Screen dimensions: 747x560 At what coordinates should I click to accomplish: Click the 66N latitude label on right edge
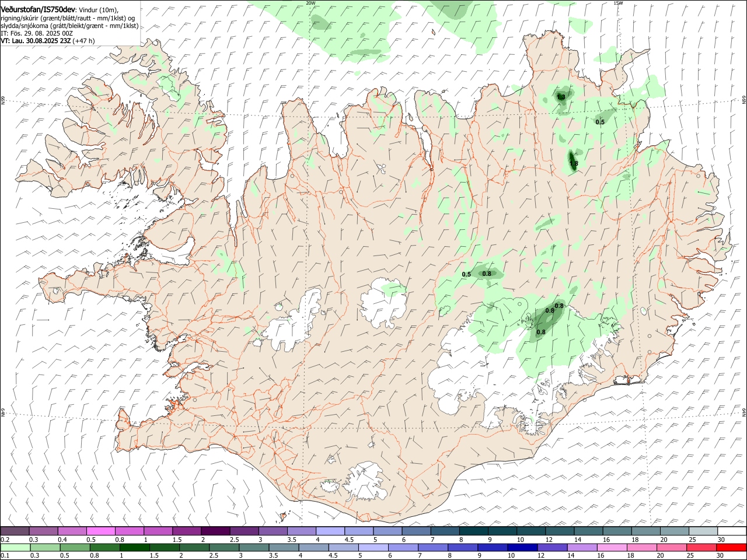click(x=744, y=100)
